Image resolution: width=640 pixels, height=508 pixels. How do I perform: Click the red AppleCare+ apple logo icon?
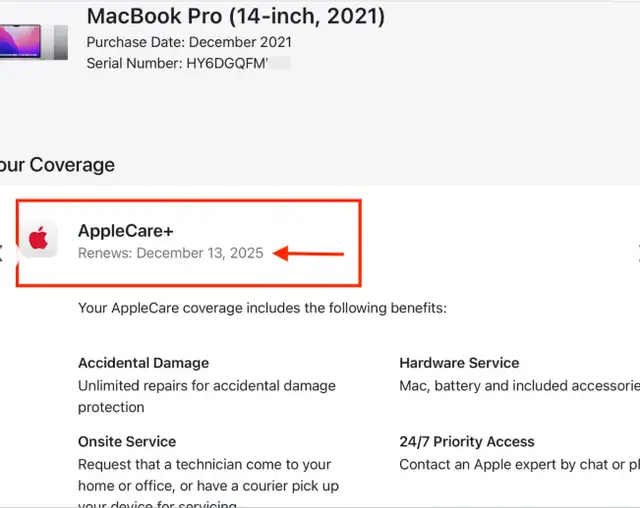39,239
